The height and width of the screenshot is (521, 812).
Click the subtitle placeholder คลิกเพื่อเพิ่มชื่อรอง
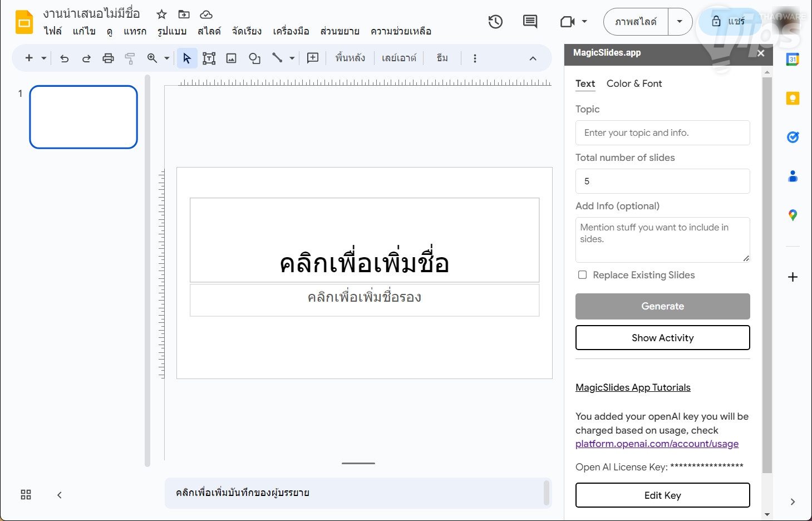point(365,300)
